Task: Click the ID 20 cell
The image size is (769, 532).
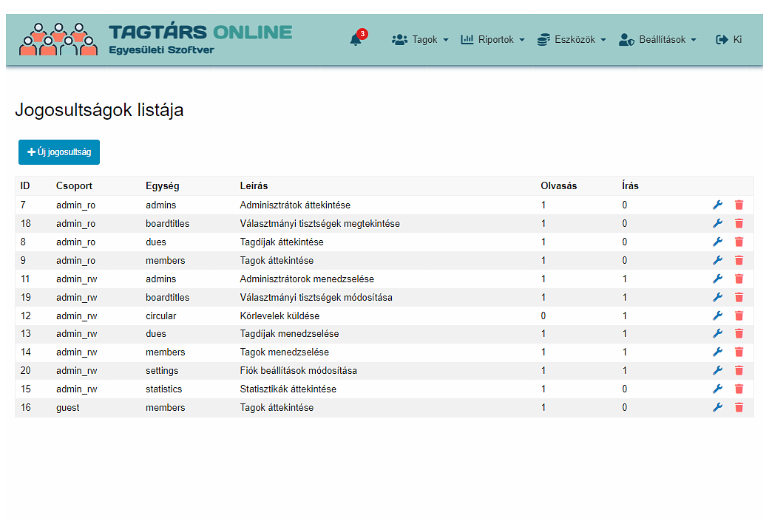Action: click(x=25, y=371)
